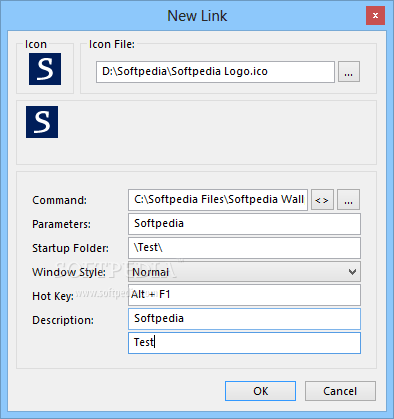Viewport: 394px width, 419px height.
Task: Select the Softpedia icon in the icon list
Action: 42,122
